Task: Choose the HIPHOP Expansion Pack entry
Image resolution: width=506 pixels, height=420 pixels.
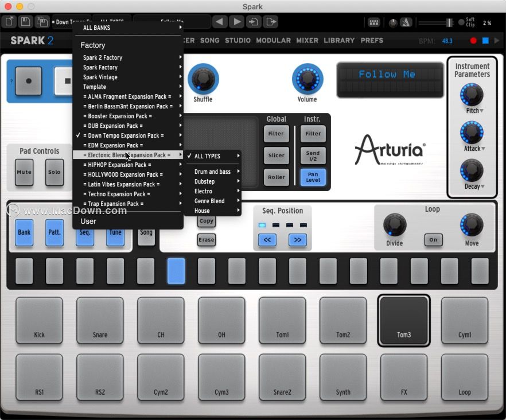Action: click(128, 165)
